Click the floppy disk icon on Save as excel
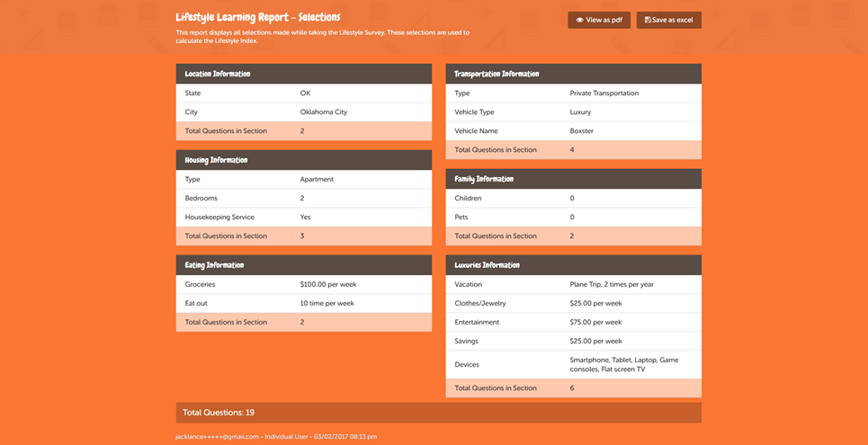 point(649,20)
